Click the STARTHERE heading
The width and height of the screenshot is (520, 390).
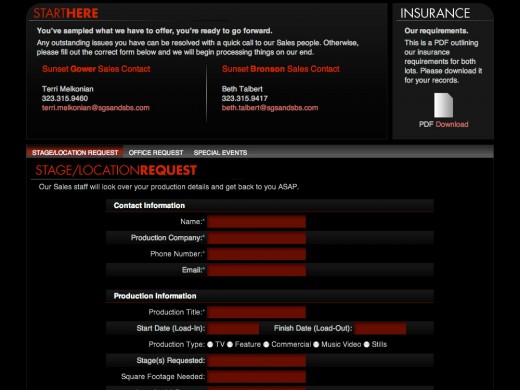click(x=66, y=13)
